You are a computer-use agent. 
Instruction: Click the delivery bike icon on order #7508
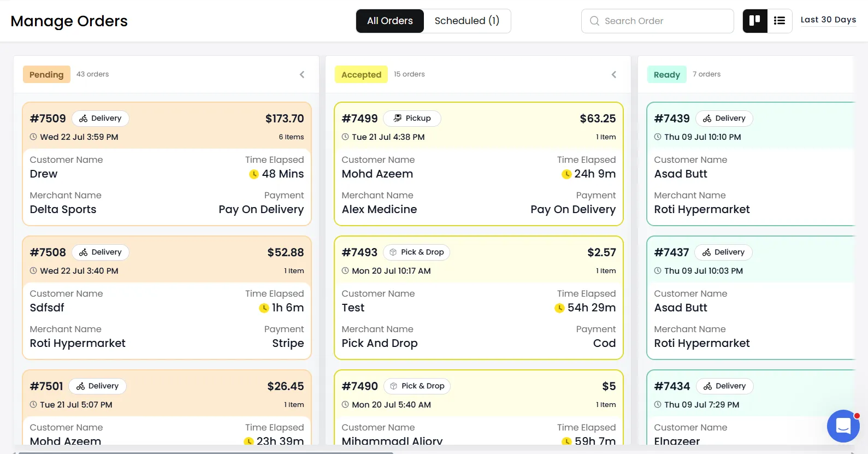click(x=83, y=252)
